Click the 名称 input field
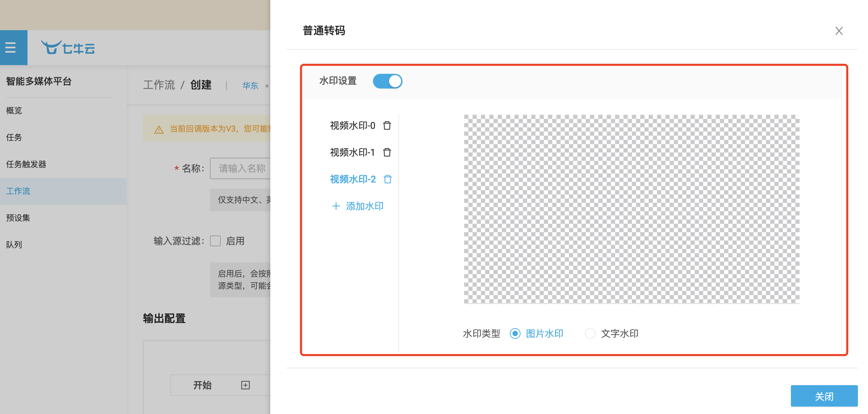The image size is (868, 414). 240,168
